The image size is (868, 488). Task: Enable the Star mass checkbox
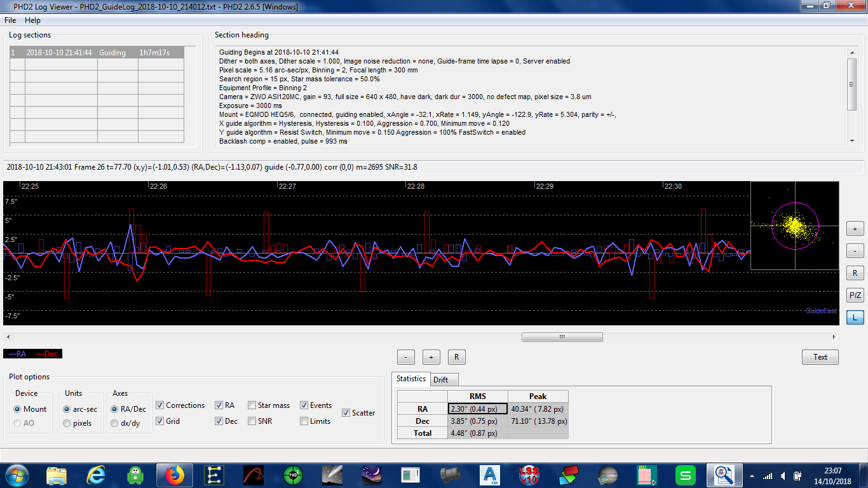[252, 405]
